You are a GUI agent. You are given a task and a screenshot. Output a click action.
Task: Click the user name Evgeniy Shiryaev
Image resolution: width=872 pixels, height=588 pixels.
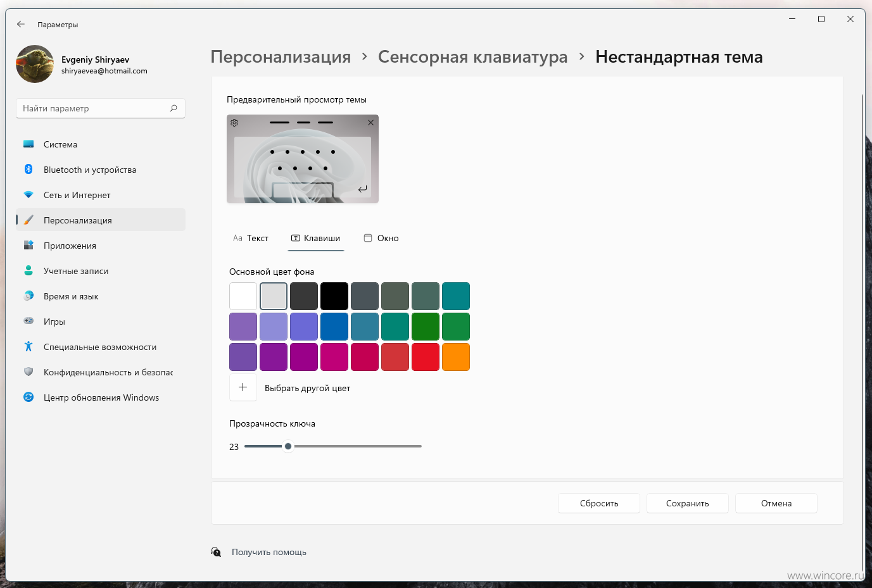95,59
